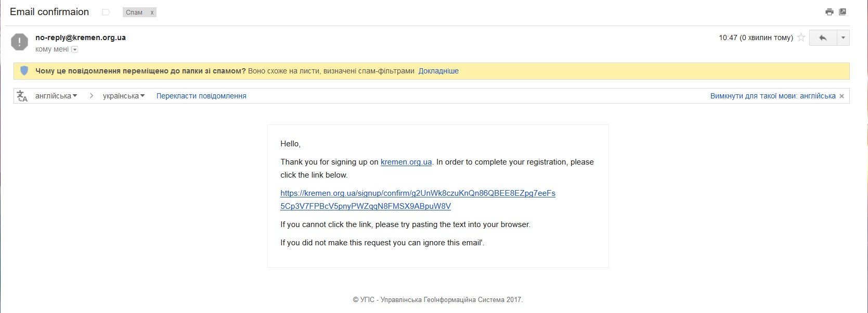
Task: Open the signup confirmation URL link
Action: click(418, 193)
